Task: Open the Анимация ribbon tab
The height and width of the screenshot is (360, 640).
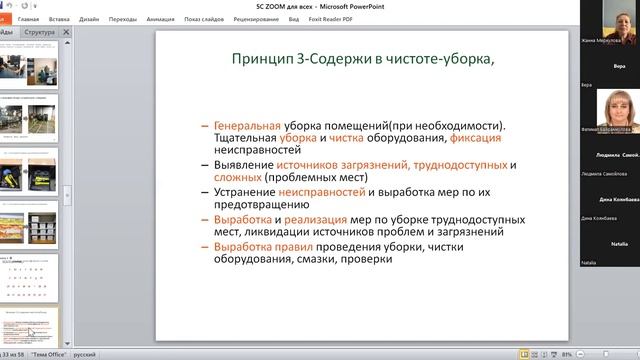Action: 160,19
